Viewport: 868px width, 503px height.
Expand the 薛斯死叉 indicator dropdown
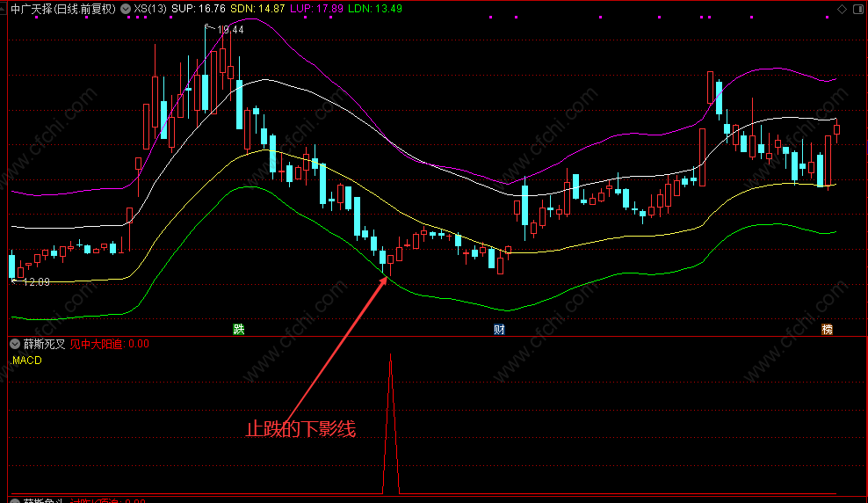(15, 344)
